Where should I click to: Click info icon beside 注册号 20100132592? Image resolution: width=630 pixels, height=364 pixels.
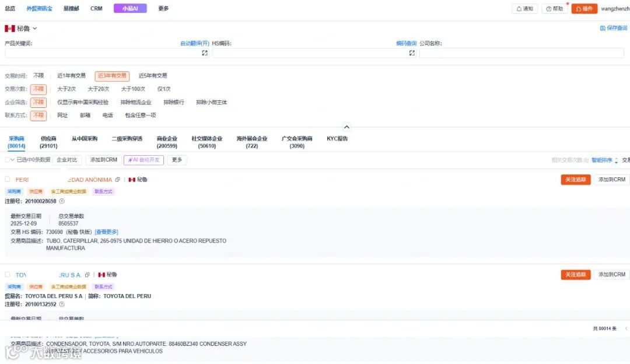tap(61, 304)
